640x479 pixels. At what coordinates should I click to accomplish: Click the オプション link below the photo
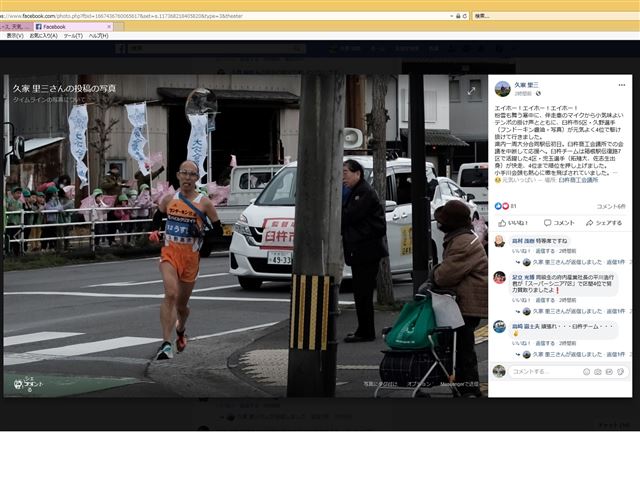click(418, 384)
